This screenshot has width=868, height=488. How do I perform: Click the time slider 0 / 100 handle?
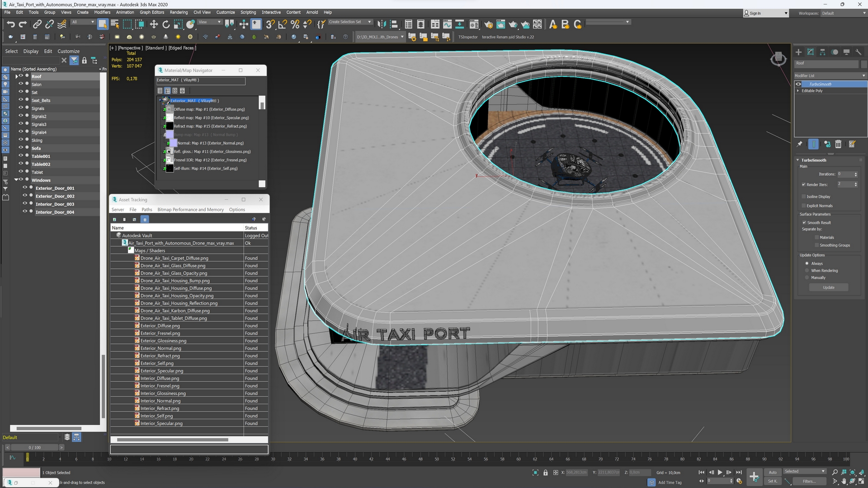(35, 447)
